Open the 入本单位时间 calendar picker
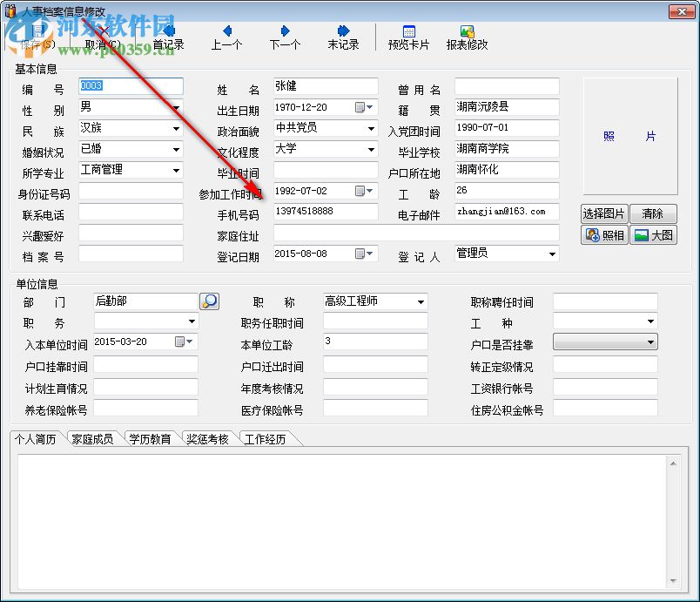This screenshot has width=700, height=602. pyautogui.click(x=184, y=342)
